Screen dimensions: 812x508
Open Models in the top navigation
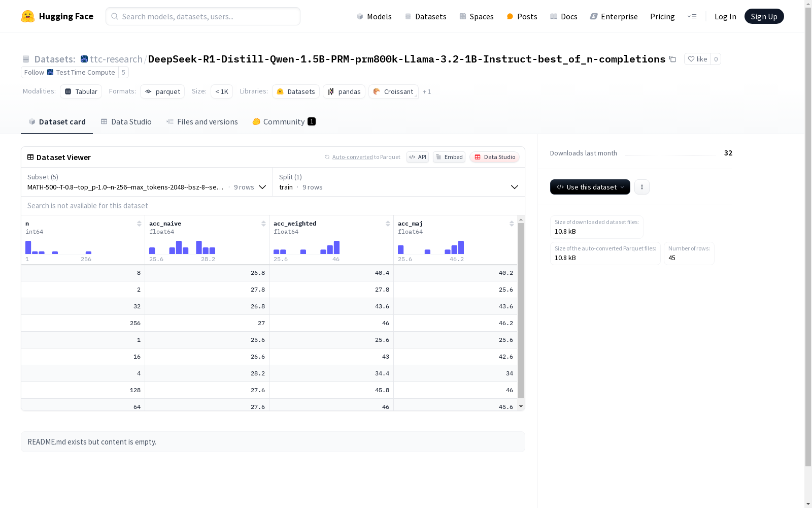tap(374, 16)
